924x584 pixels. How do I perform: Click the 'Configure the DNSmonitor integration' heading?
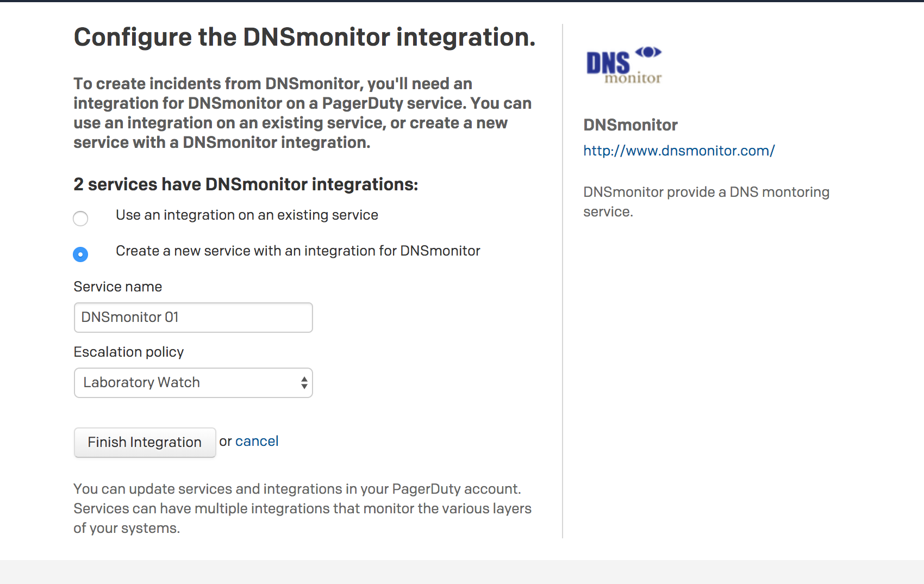pos(304,37)
